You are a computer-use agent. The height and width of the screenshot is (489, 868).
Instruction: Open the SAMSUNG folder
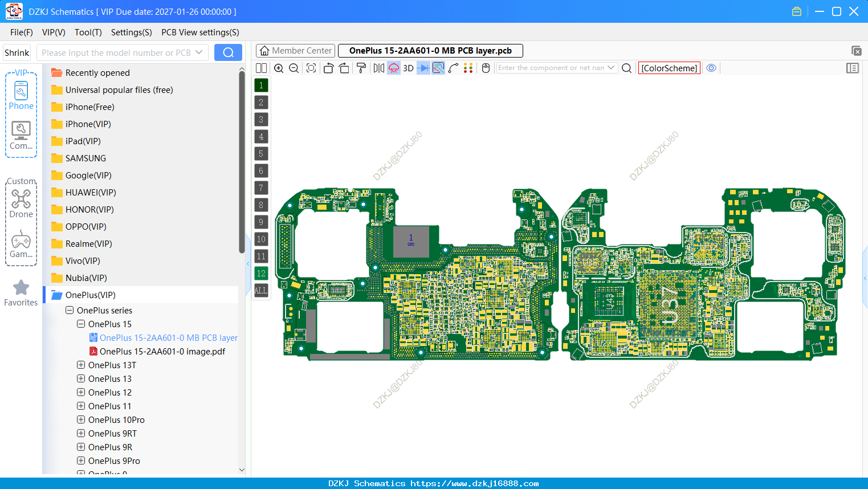click(78, 158)
